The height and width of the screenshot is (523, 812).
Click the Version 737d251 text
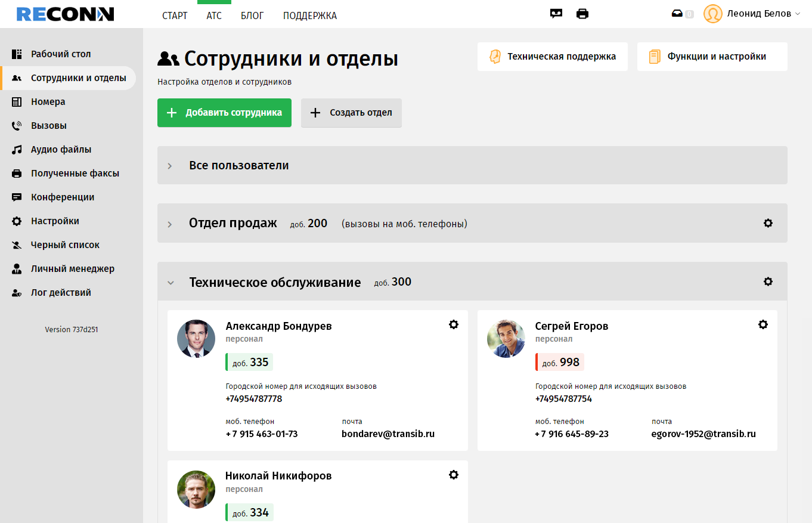pyautogui.click(x=72, y=329)
